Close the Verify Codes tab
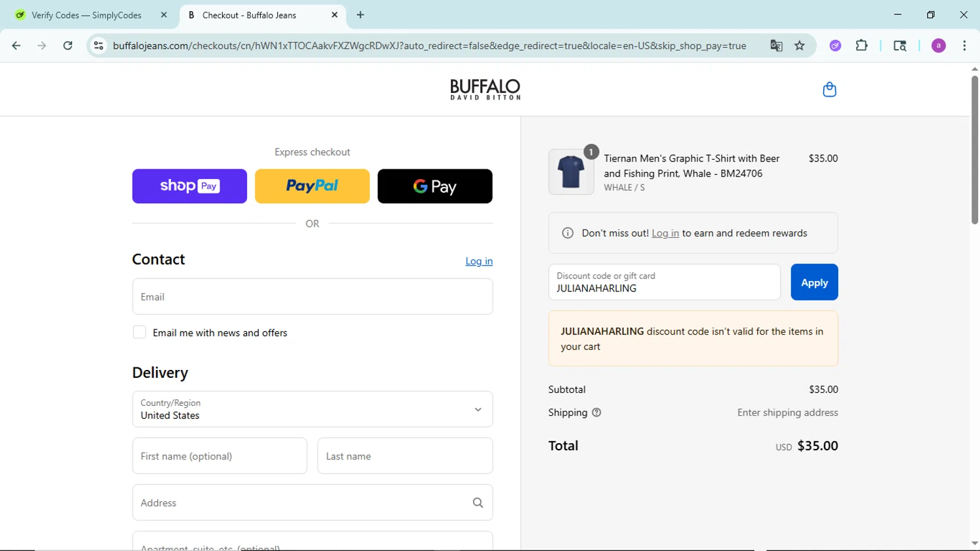This screenshot has width=980, height=551. (x=164, y=15)
